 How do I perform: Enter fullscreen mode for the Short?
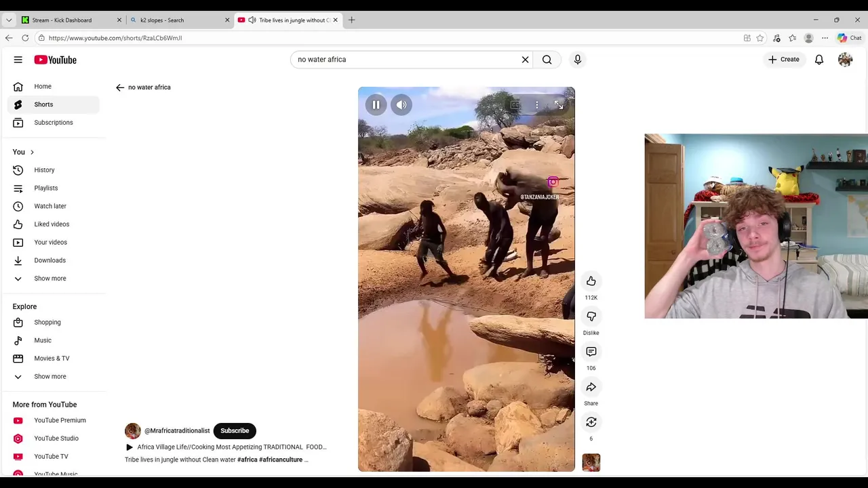pos(559,105)
